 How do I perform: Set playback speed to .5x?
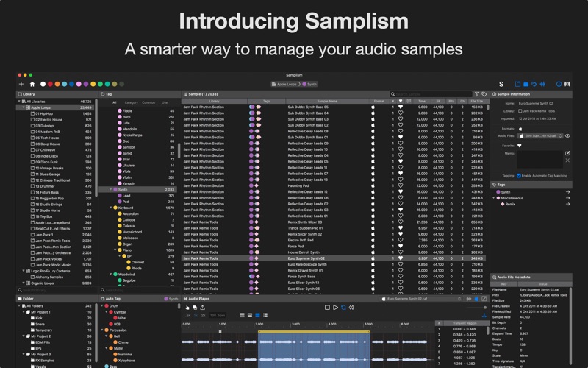pos(188,316)
